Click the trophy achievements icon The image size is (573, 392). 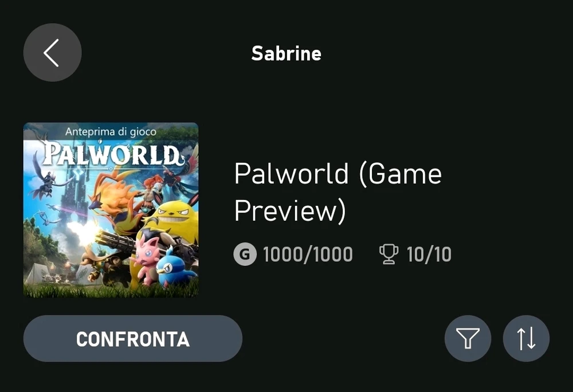388,254
